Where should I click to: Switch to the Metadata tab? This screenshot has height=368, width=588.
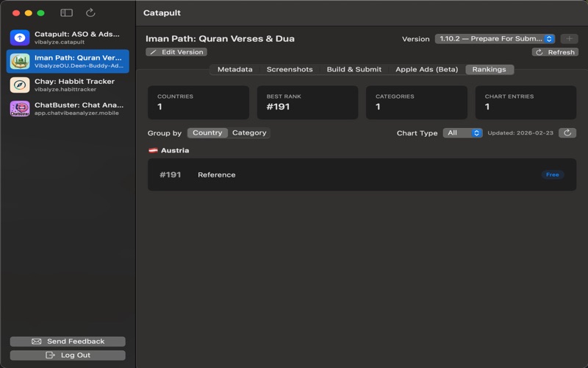(x=235, y=69)
